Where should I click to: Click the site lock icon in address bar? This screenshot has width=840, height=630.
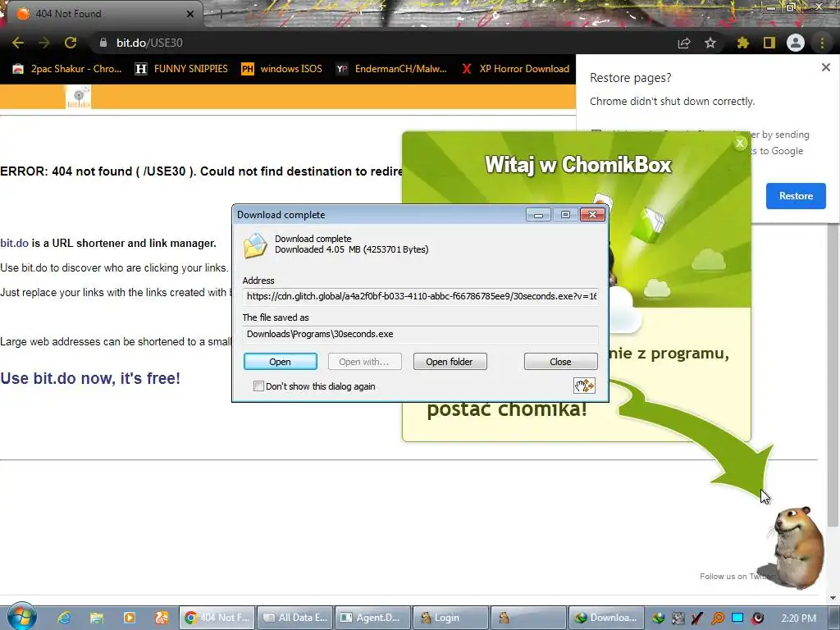[x=103, y=43]
